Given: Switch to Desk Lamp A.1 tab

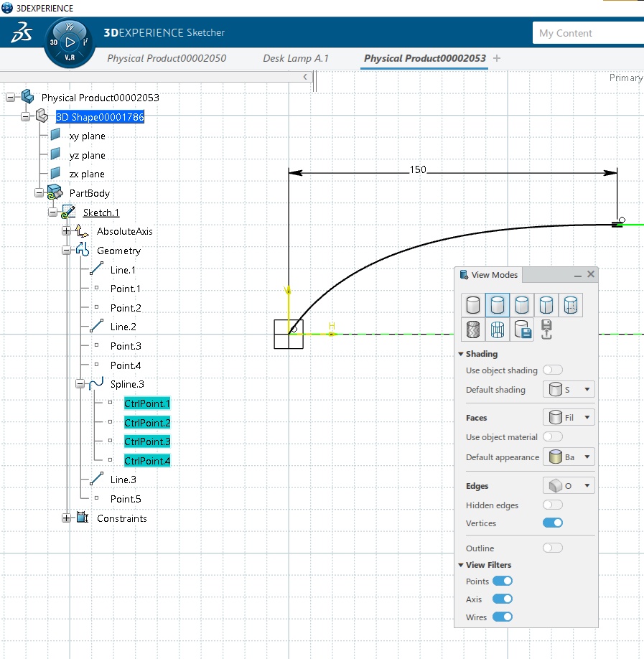Looking at the screenshot, I should (296, 58).
